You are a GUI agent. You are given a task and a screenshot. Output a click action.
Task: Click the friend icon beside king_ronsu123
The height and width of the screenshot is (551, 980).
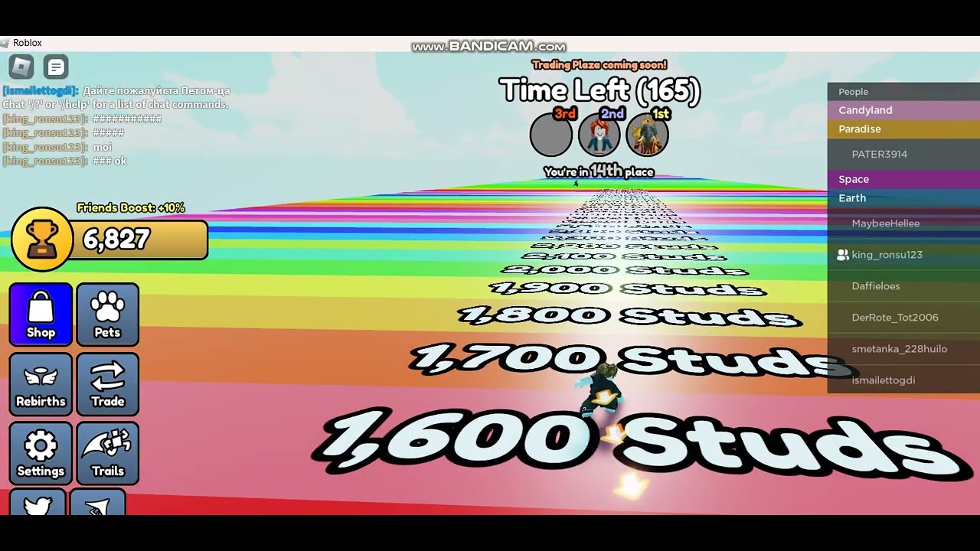click(x=843, y=255)
